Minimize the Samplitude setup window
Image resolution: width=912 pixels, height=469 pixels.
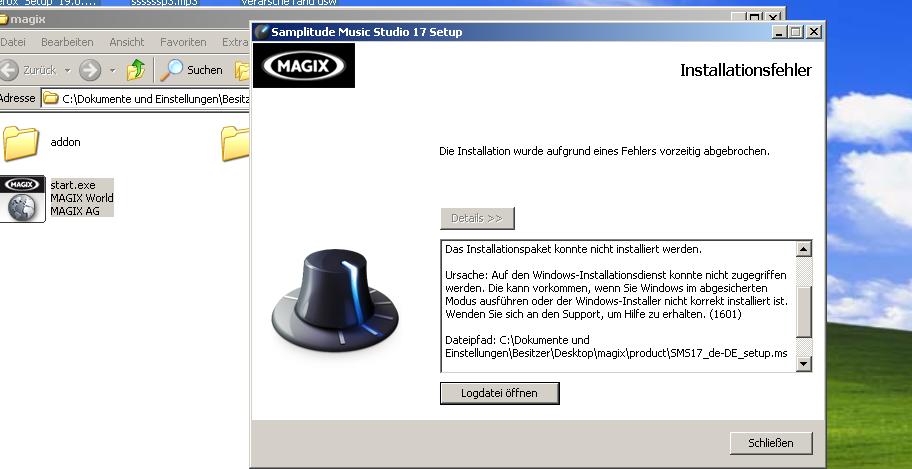point(779,31)
